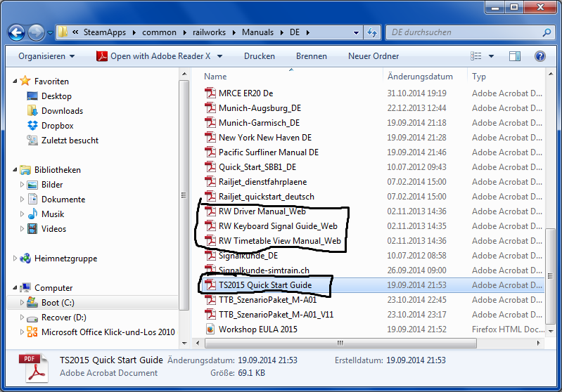Expand the Bilder library
Image resolution: width=562 pixels, height=392 pixels.
pos(22,184)
